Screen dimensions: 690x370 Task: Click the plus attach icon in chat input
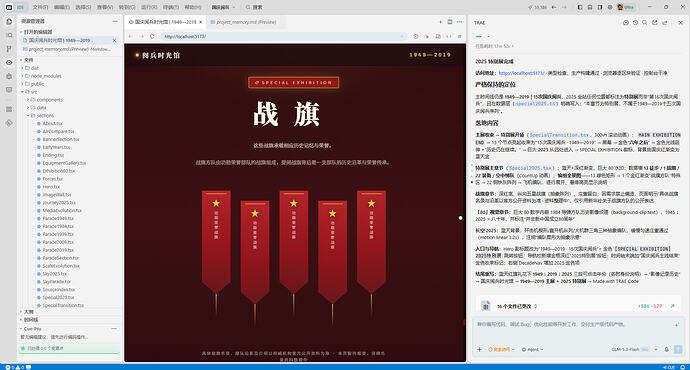coord(479,349)
